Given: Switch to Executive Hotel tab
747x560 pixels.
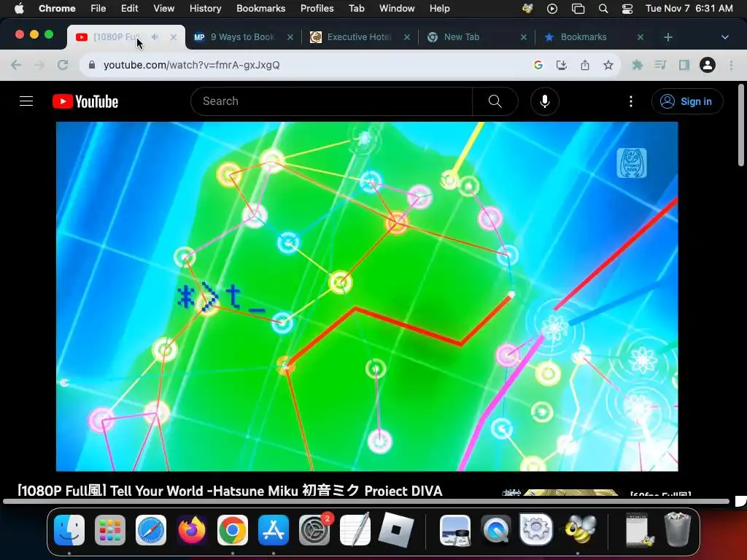Looking at the screenshot, I should click(x=360, y=36).
